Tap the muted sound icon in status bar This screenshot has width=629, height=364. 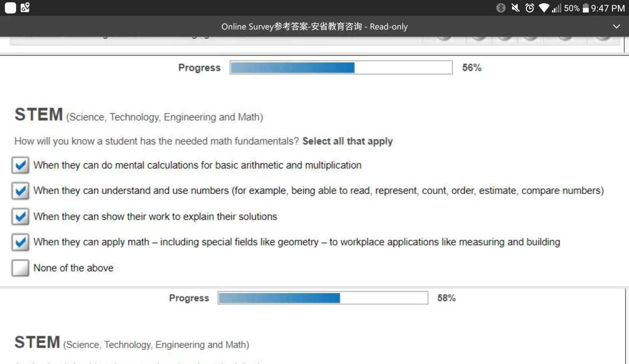pos(515,8)
